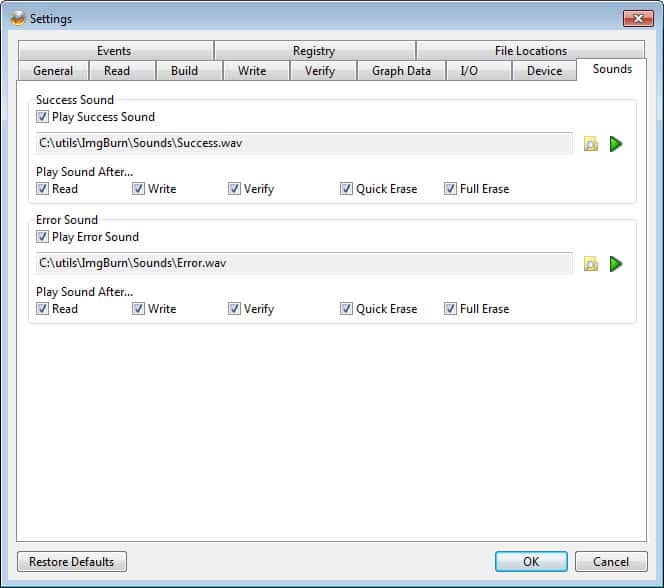Screen dimensions: 664x588
Task: Browse for the Error sound file
Action: 591,264
